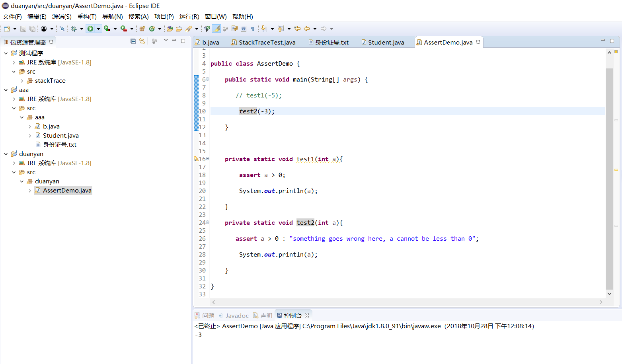The width and height of the screenshot is (622, 364).
Task: Open the 问题 (Problems) view tab
Action: pos(208,315)
